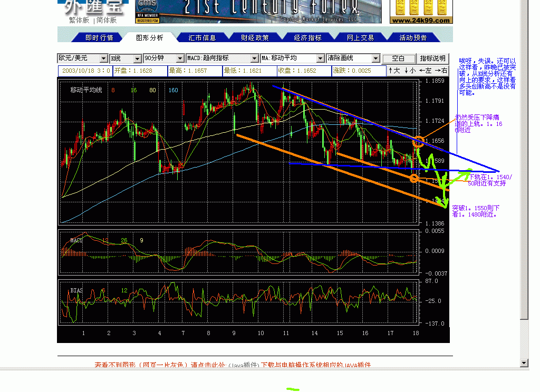The image size is (540, 392).
Task: Click the 移动平均线 legend label
Action: [x=86, y=90]
